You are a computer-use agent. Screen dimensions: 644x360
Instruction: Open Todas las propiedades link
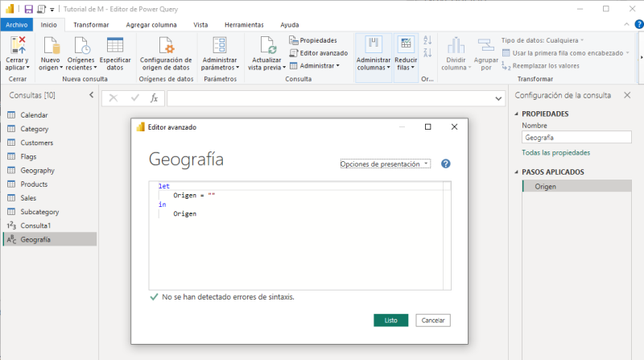555,152
